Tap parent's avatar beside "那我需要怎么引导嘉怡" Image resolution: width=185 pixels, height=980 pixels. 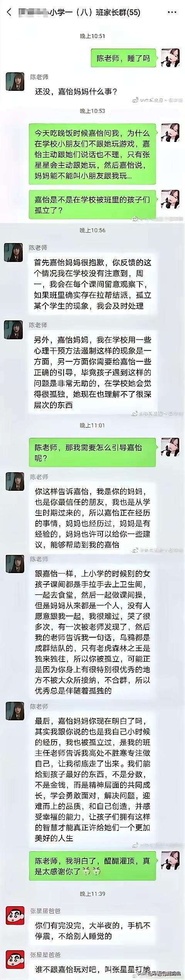click(170, 447)
